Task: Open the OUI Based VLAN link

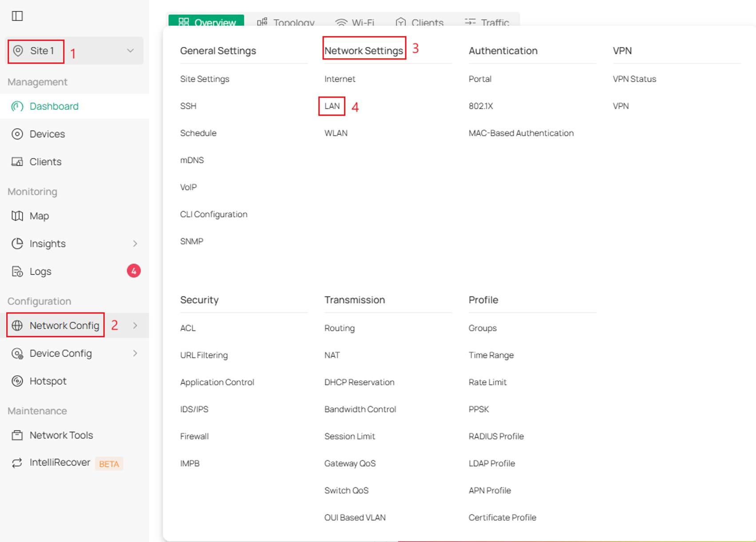Action: (355, 518)
